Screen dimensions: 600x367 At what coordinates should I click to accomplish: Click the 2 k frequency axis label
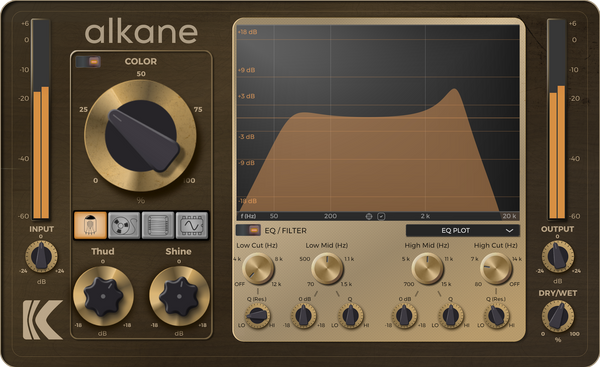[x=425, y=216]
